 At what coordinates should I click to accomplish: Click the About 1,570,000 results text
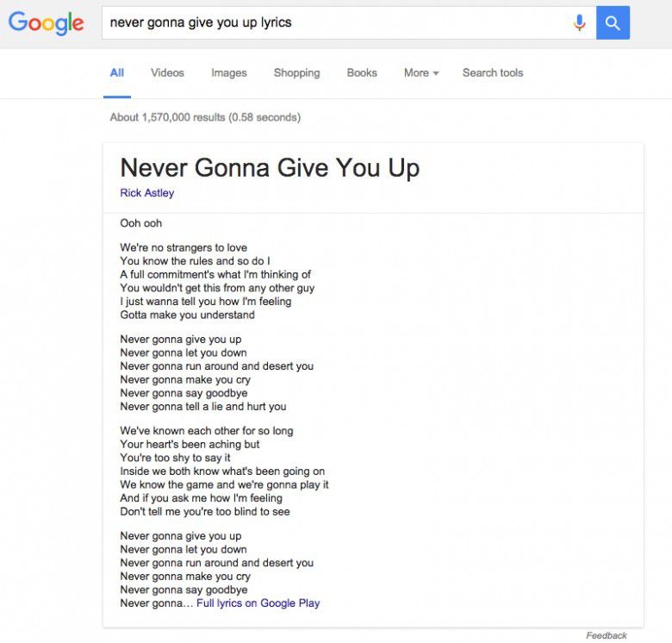tap(205, 117)
